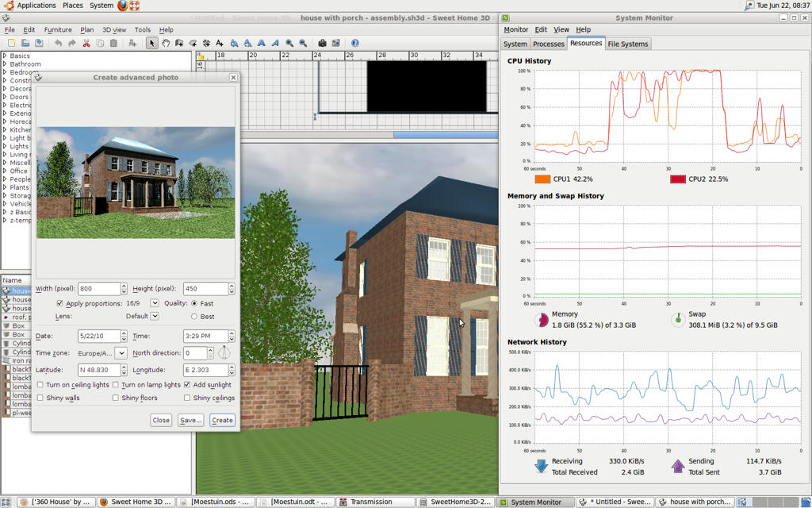Click the Memory pie color indicator
The image size is (812, 508).
coord(542,320)
